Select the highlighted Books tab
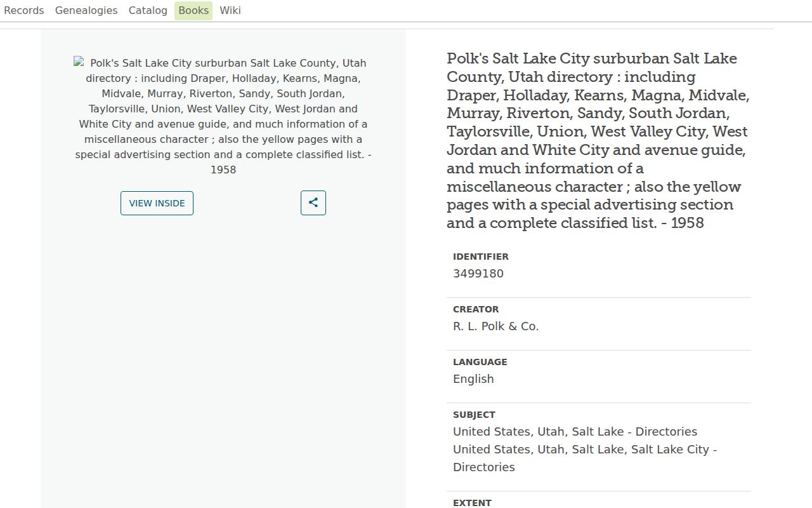The image size is (812, 508). pyautogui.click(x=193, y=11)
